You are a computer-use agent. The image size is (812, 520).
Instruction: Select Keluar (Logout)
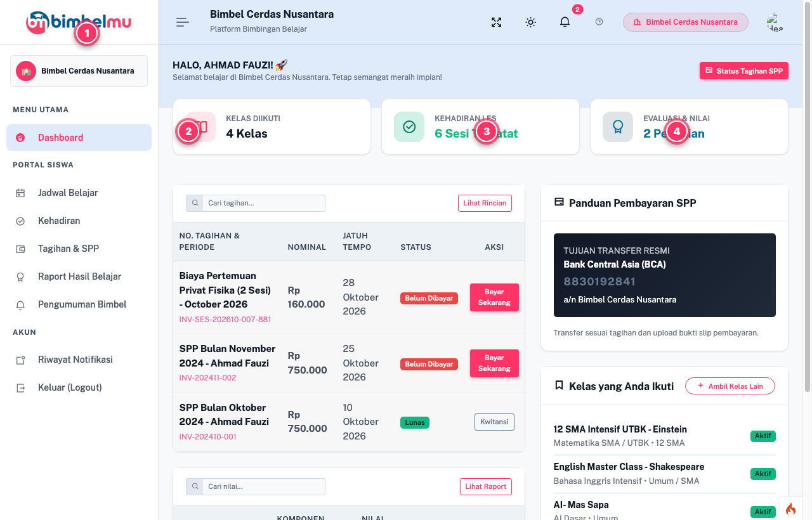pos(79,387)
